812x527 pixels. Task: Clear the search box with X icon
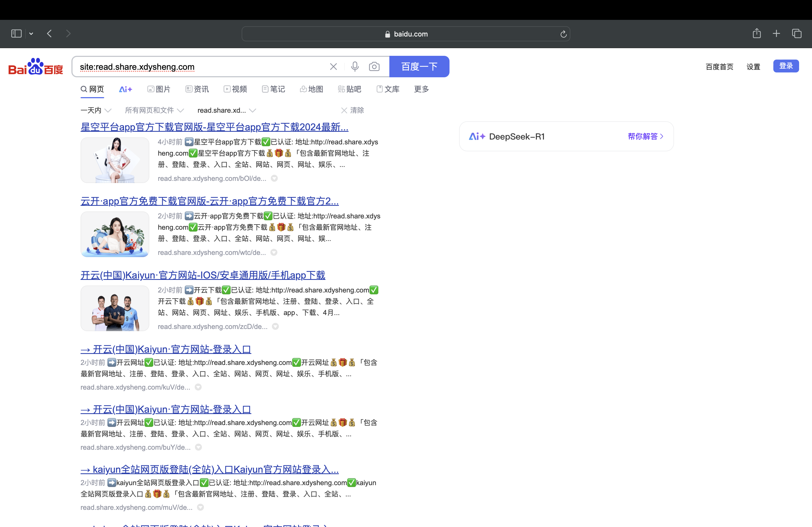coord(333,67)
